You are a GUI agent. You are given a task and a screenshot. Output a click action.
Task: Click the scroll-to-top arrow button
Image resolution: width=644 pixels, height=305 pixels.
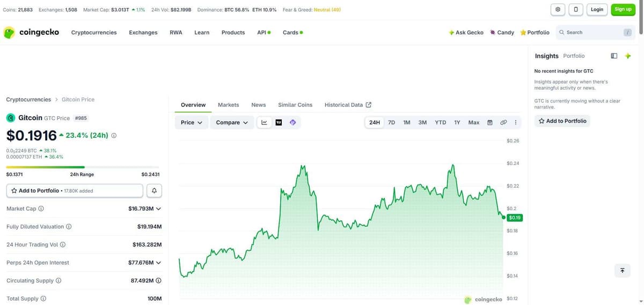coord(622,271)
